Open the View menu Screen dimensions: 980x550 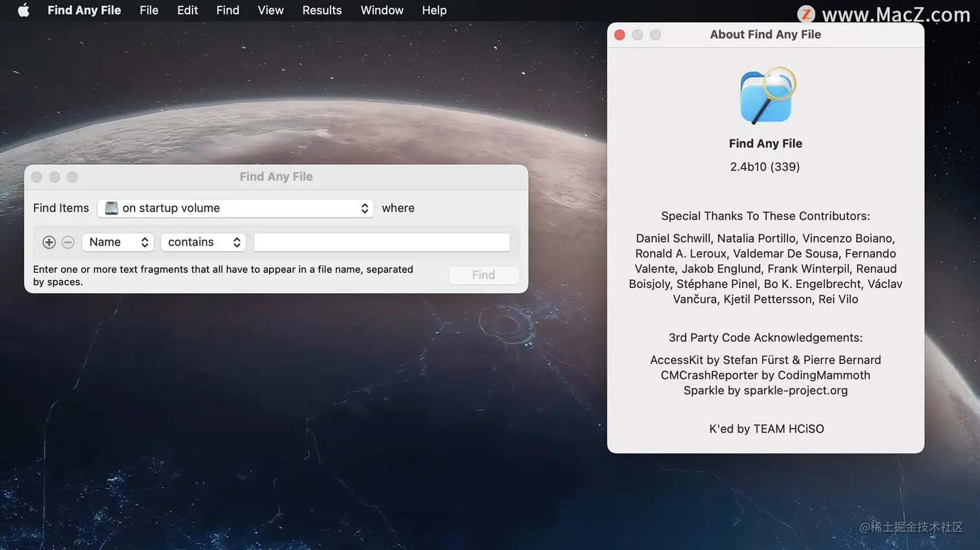coord(270,10)
